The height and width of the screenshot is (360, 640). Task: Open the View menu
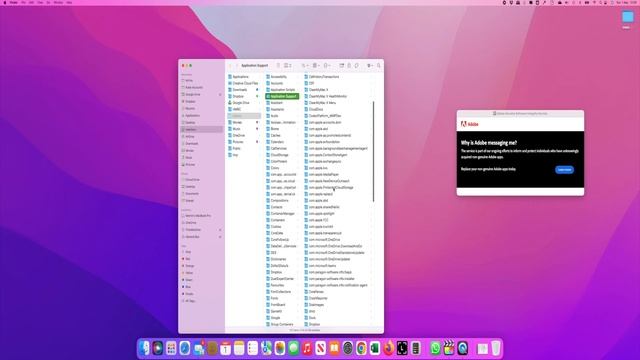click(x=40, y=2)
